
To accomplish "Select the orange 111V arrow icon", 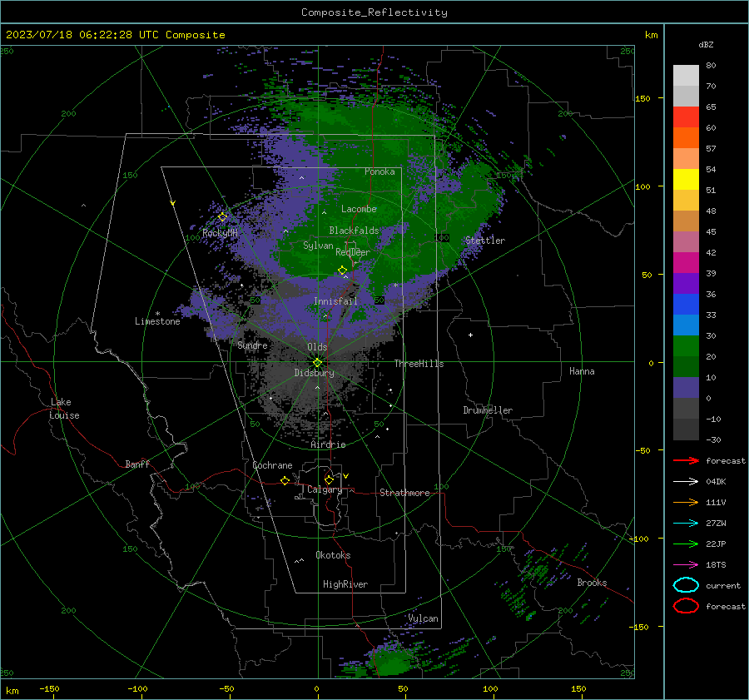I will (686, 502).
